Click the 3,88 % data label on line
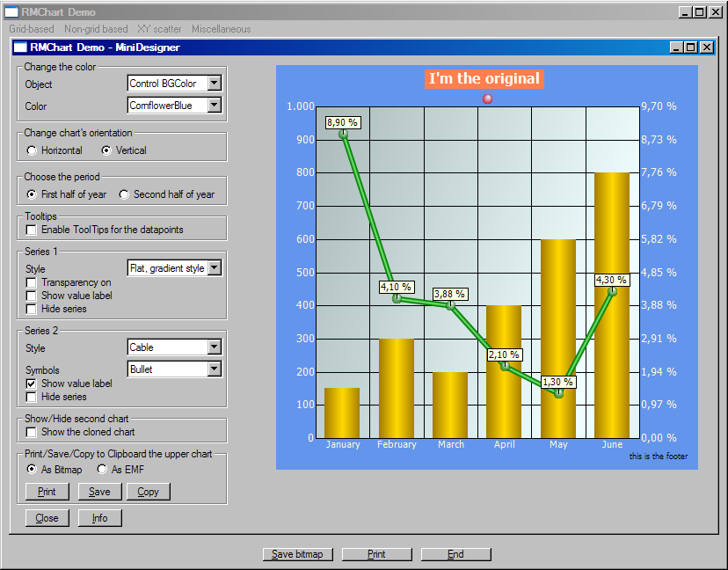Viewport: 728px width, 570px height. click(450, 294)
